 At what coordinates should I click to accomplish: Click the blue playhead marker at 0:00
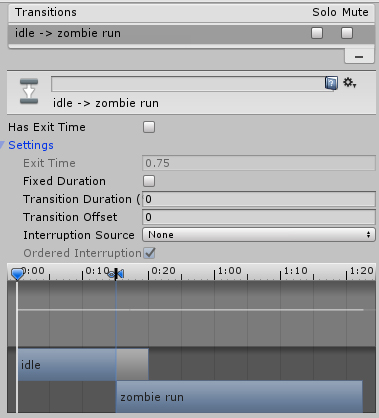[x=17, y=274]
